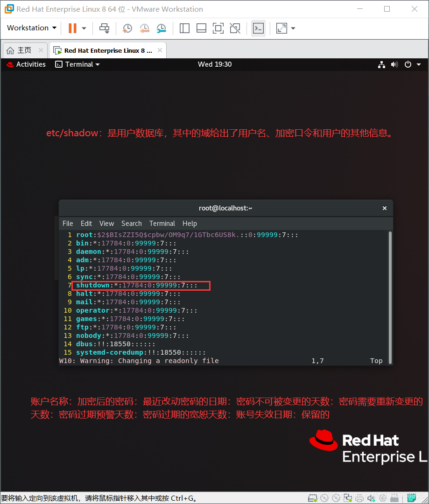
Task: Click the systemd-coredump entry on line 15
Action: tap(141, 352)
